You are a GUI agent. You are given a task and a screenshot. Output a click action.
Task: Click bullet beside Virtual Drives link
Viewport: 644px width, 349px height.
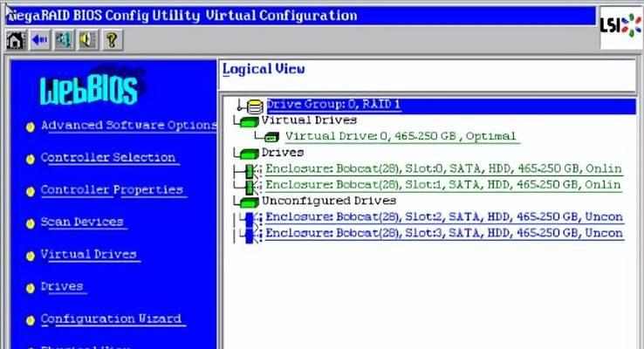point(31,256)
